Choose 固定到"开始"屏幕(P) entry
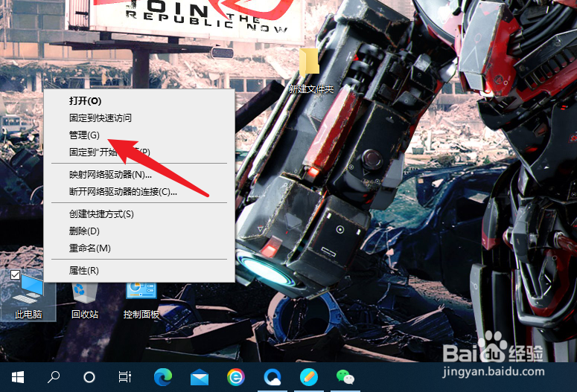 pos(139,152)
